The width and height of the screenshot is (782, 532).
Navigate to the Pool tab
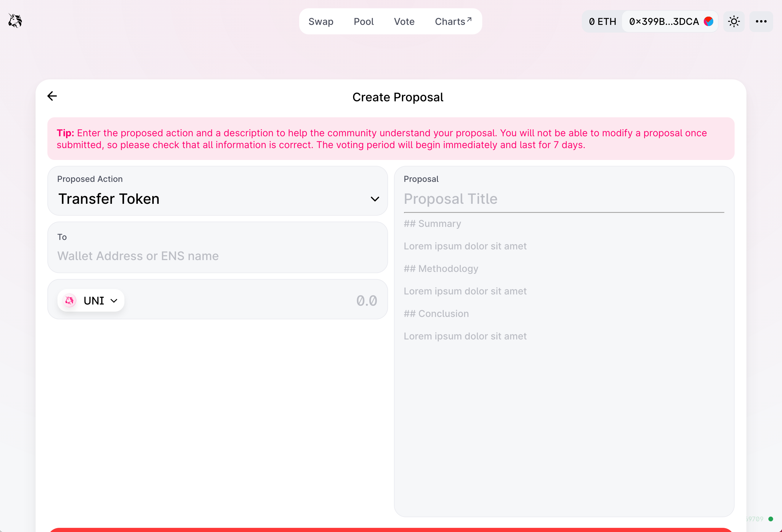tap(363, 21)
